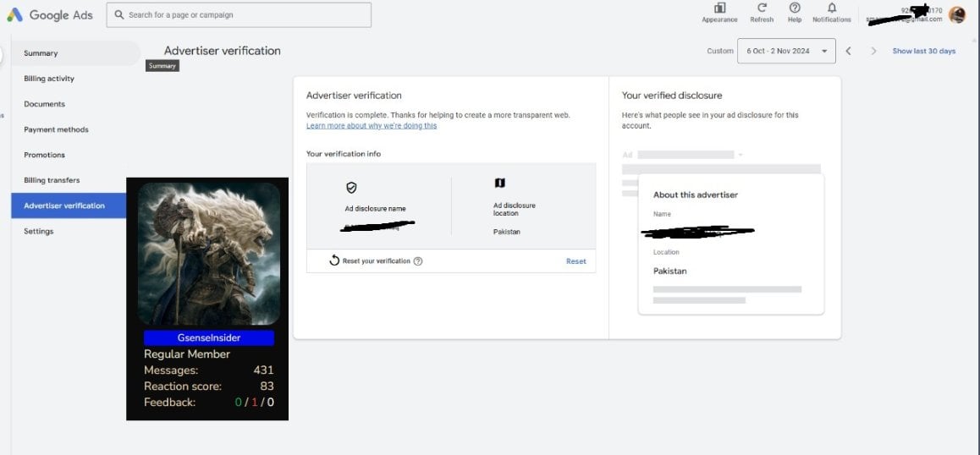Click the Reset your verification label
This screenshot has height=455, width=980.
pos(377,261)
